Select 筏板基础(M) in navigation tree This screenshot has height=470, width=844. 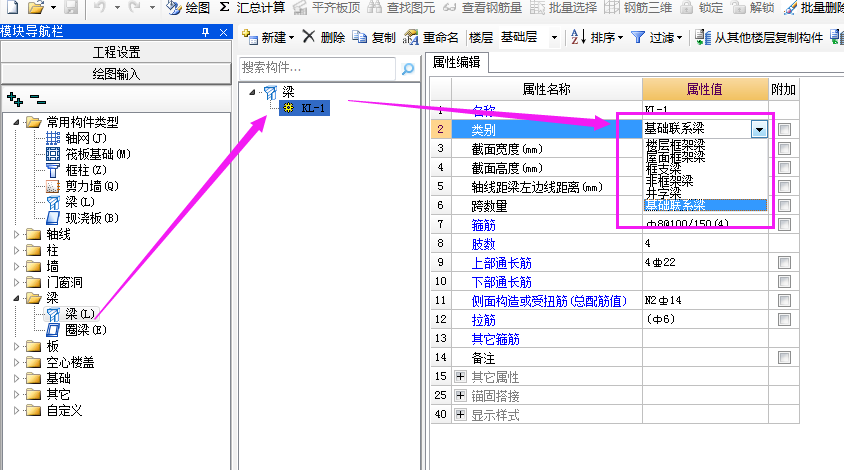click(98, 155)
